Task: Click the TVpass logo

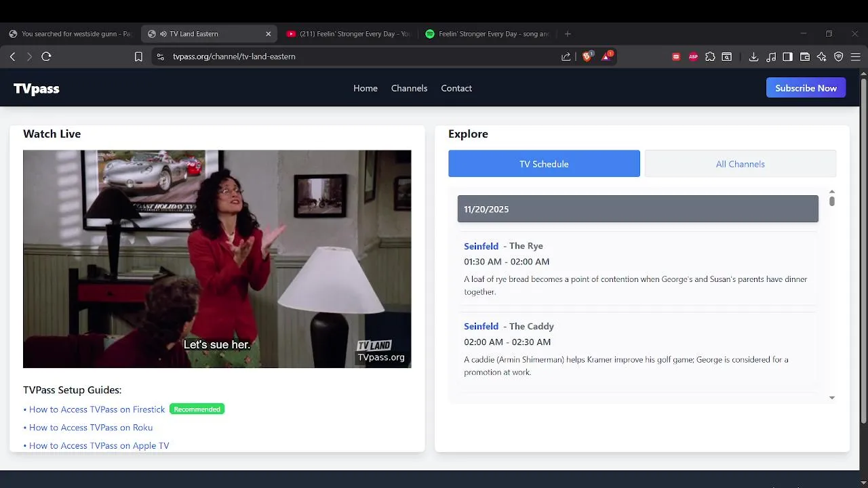Action: (x=37, y=88)
